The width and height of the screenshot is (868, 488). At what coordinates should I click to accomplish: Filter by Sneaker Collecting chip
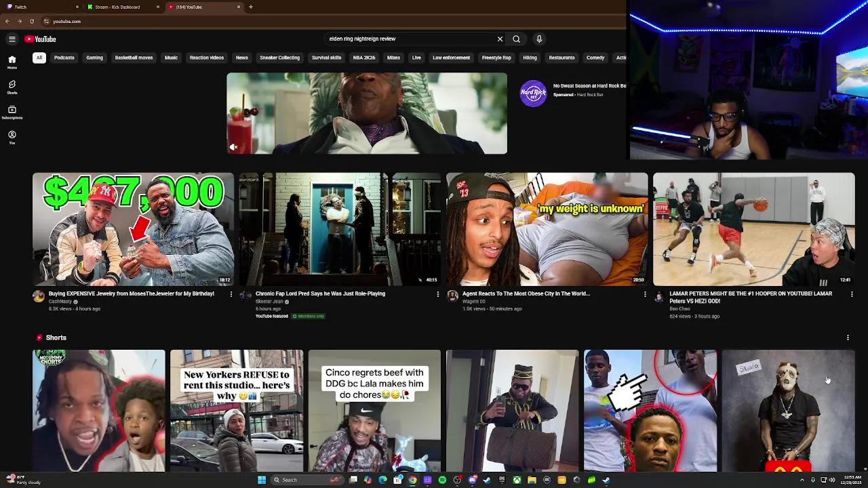point(279,58)
